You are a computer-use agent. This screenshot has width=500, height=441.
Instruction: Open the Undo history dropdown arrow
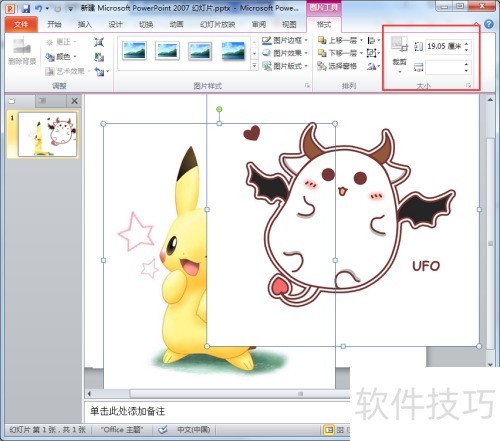coord(47,8)
